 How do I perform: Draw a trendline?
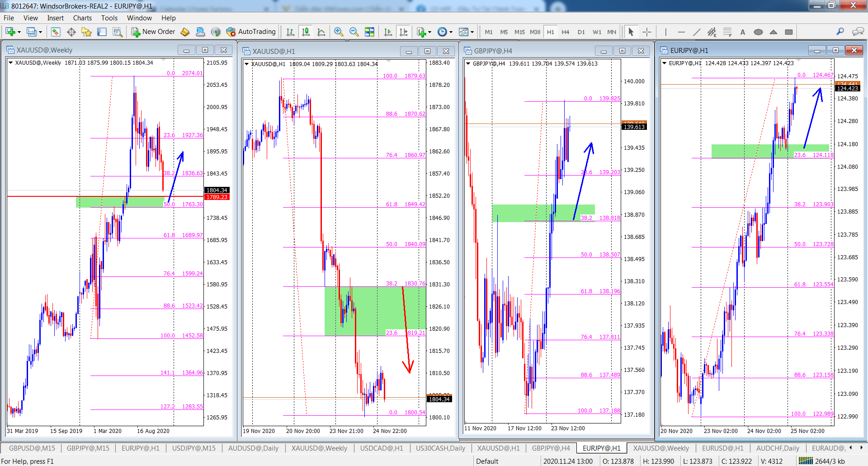pyautogui.click(x=697, y=32)
